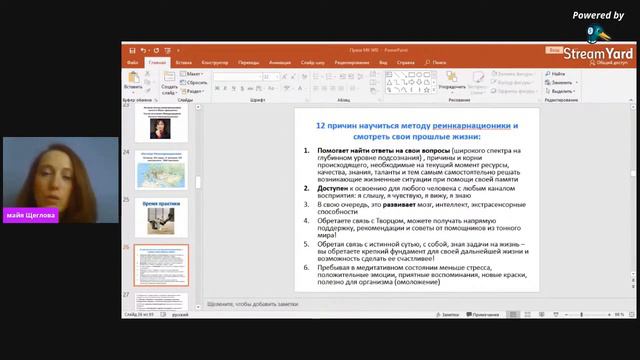Click slide thumbnail panel scroll up arrow
This screenshot has width=640, height=360.
click(198, 107)
